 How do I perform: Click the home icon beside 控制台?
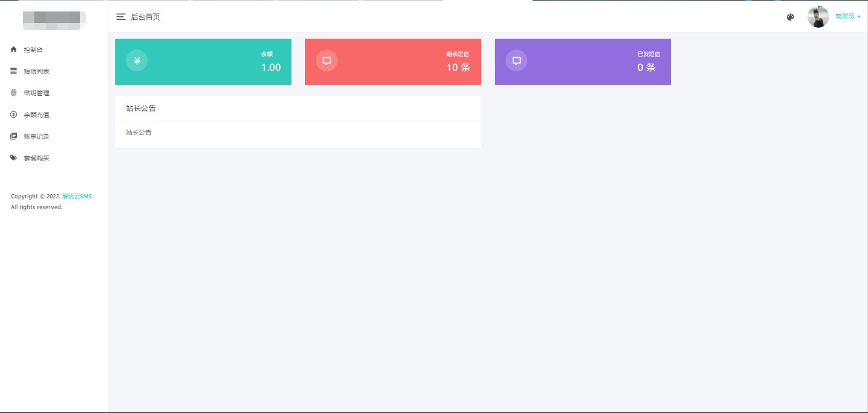(14, 49)
